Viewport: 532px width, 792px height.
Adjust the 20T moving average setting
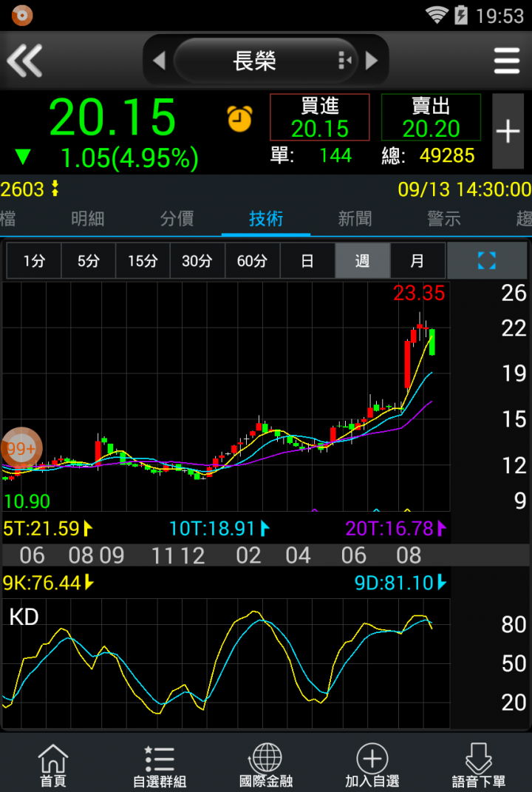(396, 528)
